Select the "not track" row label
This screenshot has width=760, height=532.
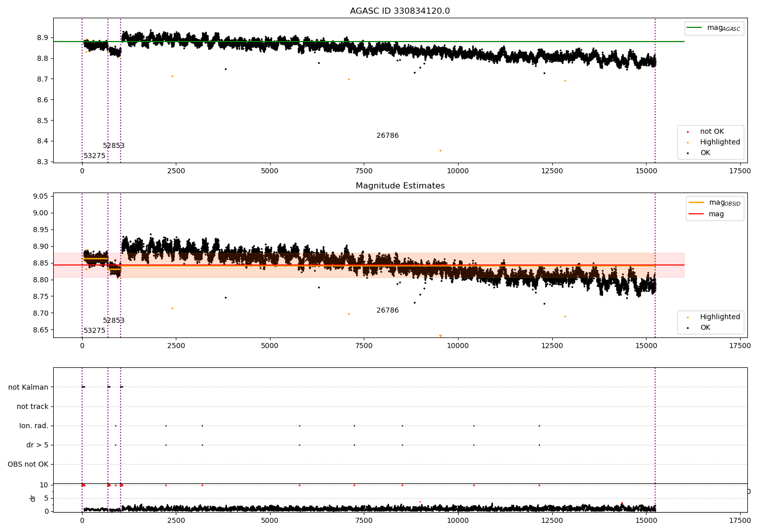(x=32, y=406)
